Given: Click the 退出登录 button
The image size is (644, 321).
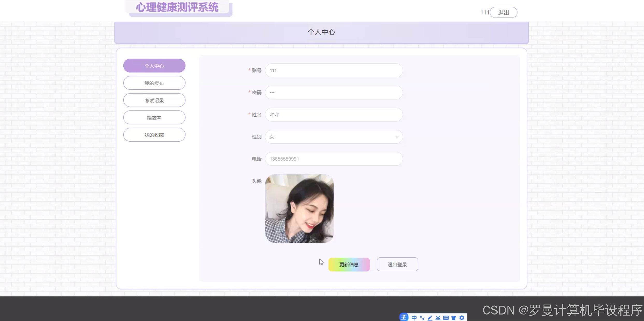Looking at the screenshot, I should coord(397,264).
